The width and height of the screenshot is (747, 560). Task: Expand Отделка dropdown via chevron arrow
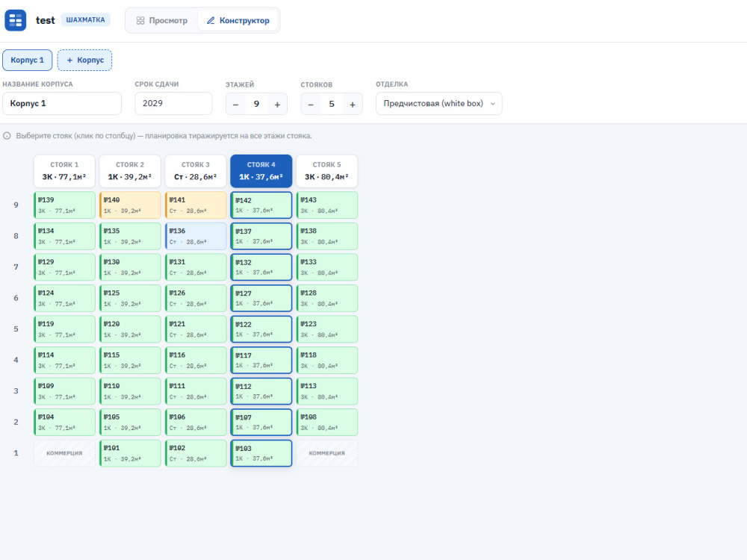tap(492, 104)
